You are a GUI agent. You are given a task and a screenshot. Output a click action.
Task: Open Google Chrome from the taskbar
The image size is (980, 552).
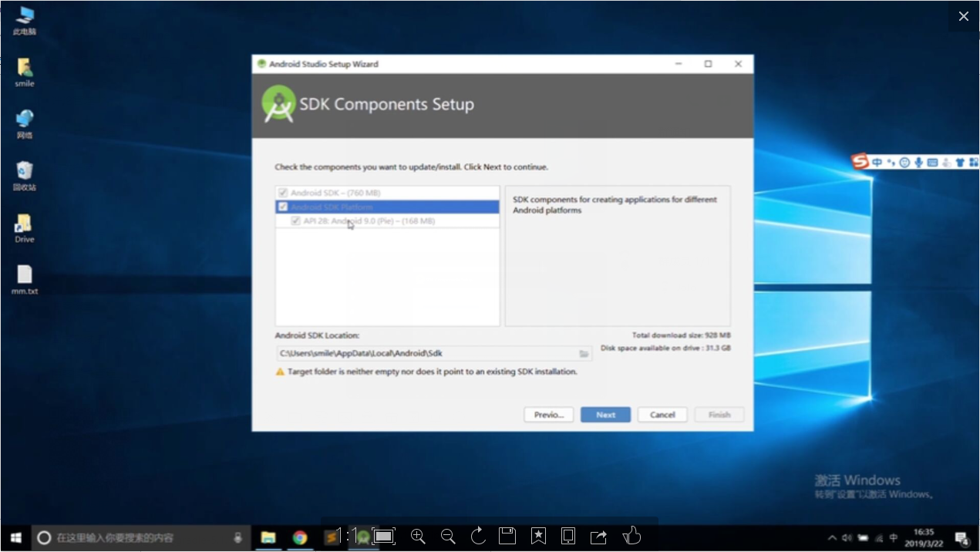click(300, 537)
